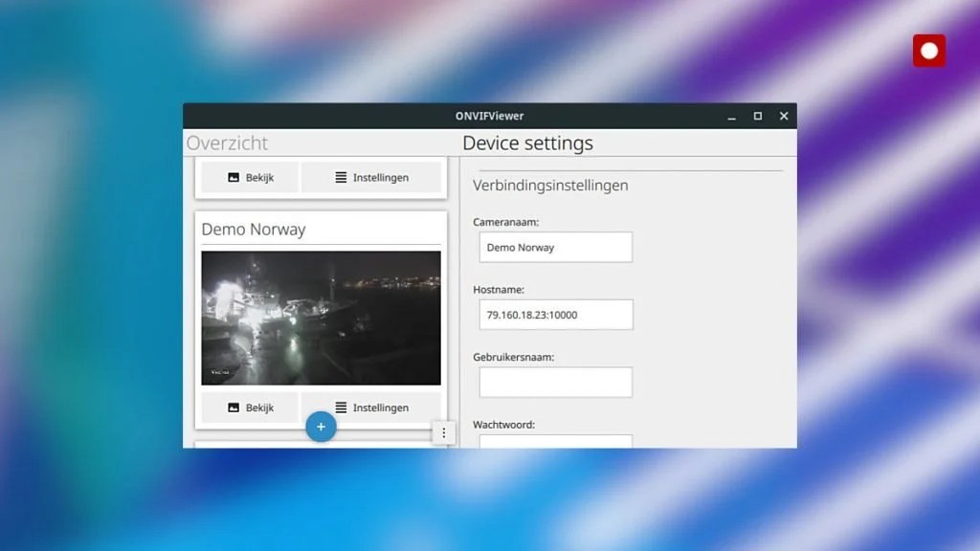Screen dimensions: 980x551
Task: Click the Device settings heading
Action: coord(527,143)
